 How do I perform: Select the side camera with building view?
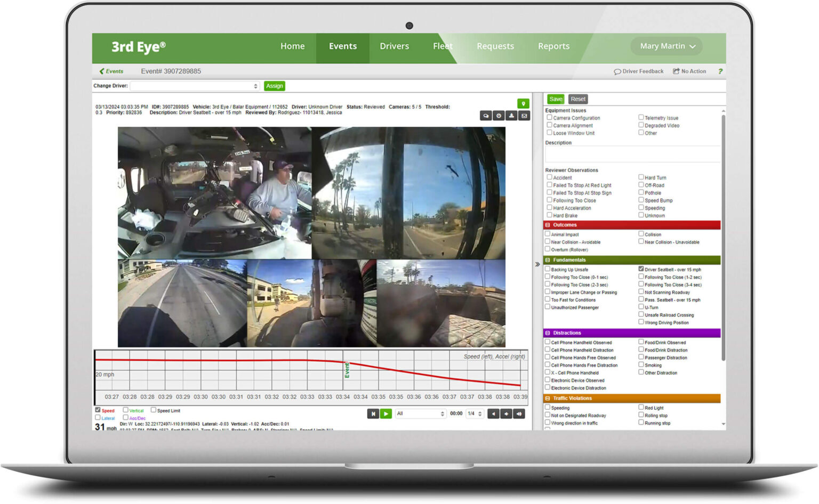click(x=312, y=303)
